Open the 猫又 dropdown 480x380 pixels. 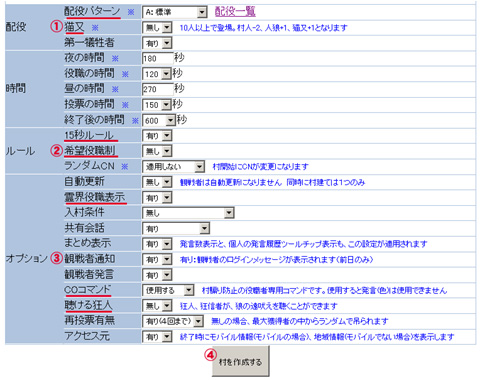pyautogui.click(x=157, y=28)
